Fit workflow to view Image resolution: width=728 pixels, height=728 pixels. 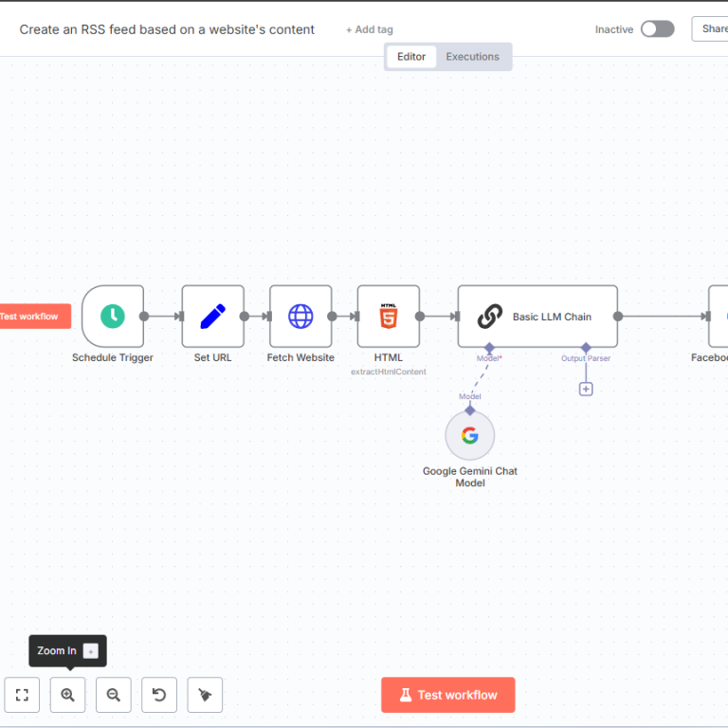pos(22,695)
